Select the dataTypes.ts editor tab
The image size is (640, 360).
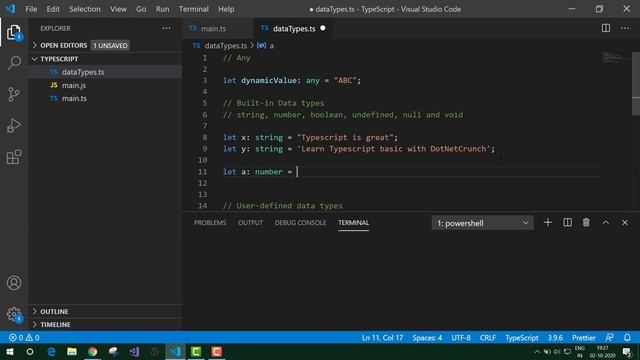[x=293, y=29]
